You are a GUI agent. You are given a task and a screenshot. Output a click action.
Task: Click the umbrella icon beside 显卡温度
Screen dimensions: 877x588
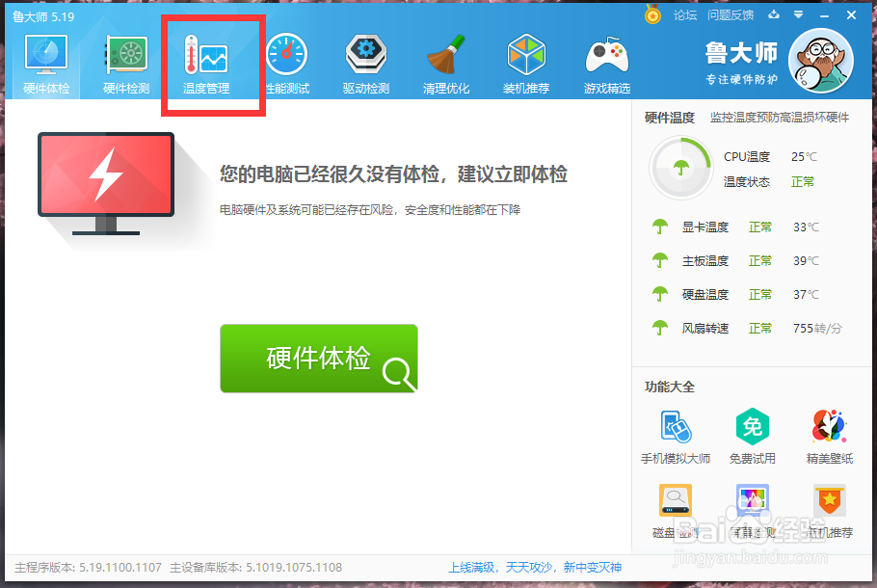660,227
